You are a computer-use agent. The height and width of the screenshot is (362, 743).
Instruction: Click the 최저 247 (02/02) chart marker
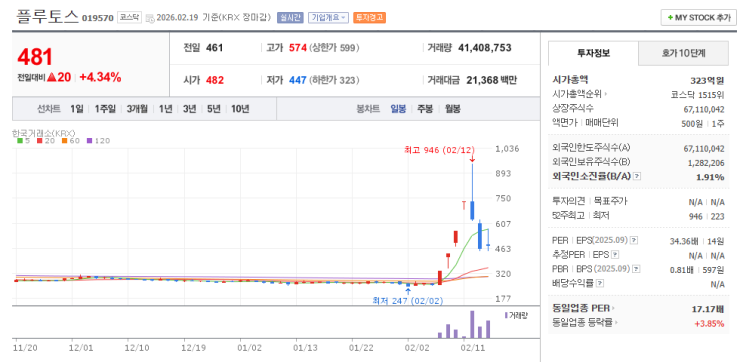(408, 301)
